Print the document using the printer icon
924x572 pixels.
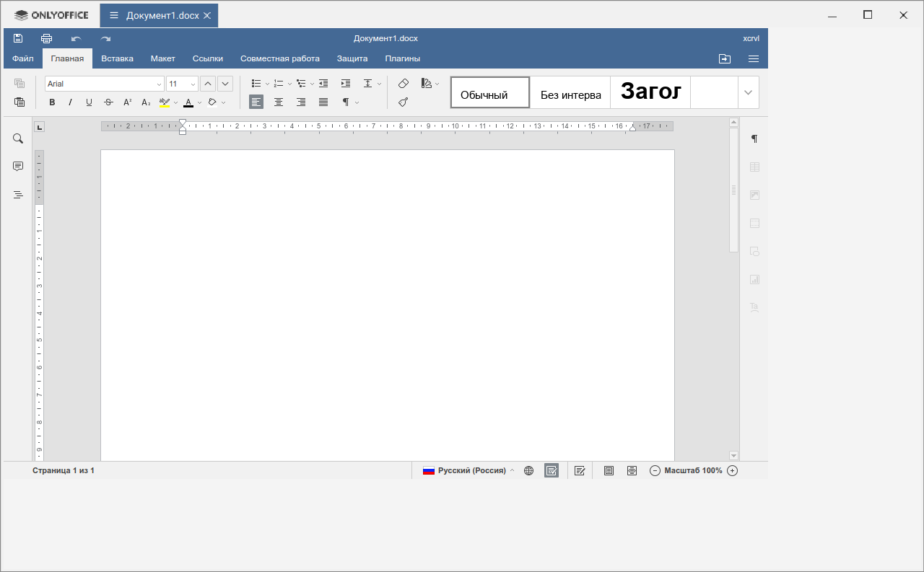click(47, 38)
